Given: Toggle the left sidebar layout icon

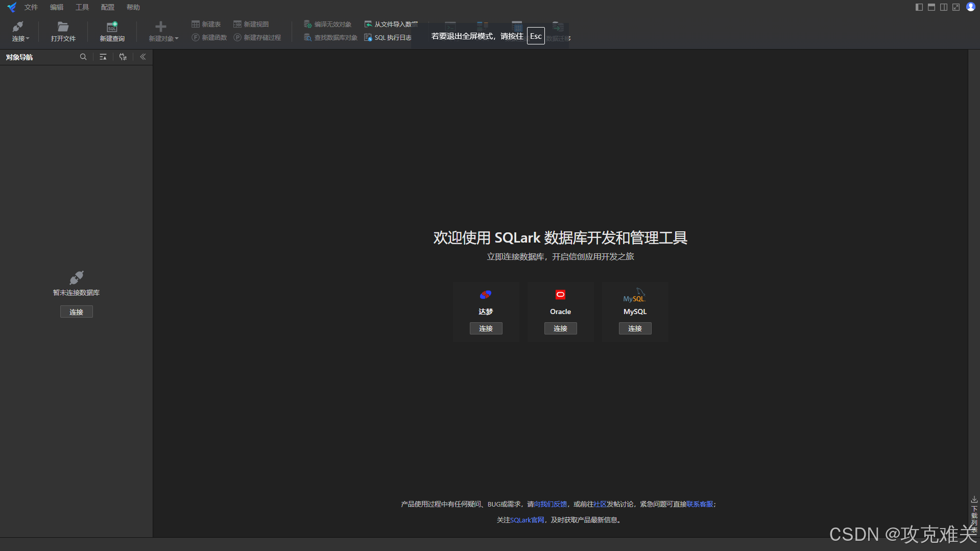Looking at the screenshot, I should tap(919, 7).
